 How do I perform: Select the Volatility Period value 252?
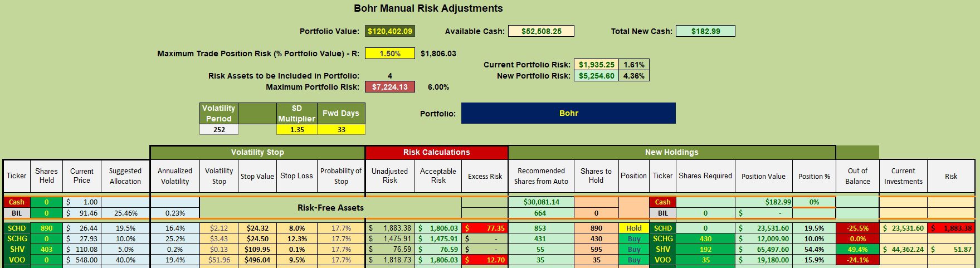(x=219, y=129)
